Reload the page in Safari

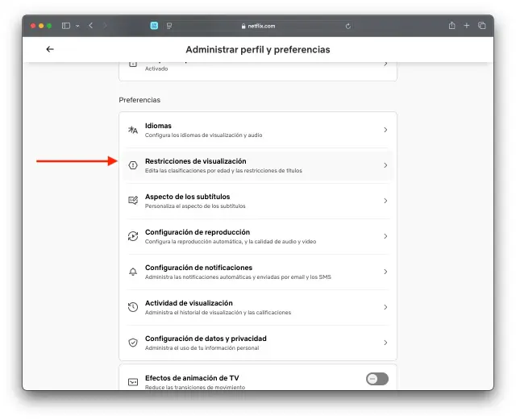(x=347, y=26)
